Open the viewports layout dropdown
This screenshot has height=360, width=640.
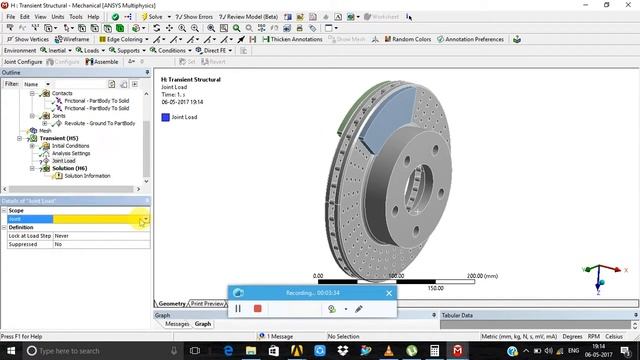336,28
